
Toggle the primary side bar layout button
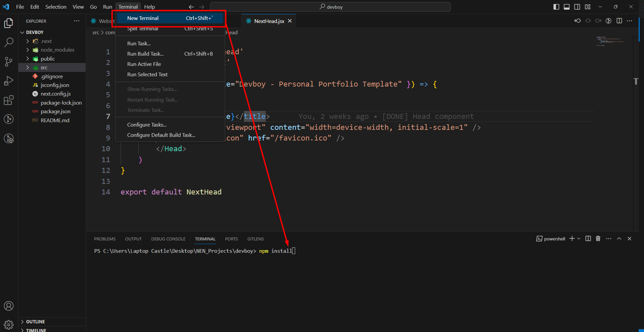click(x=556, y=7)
